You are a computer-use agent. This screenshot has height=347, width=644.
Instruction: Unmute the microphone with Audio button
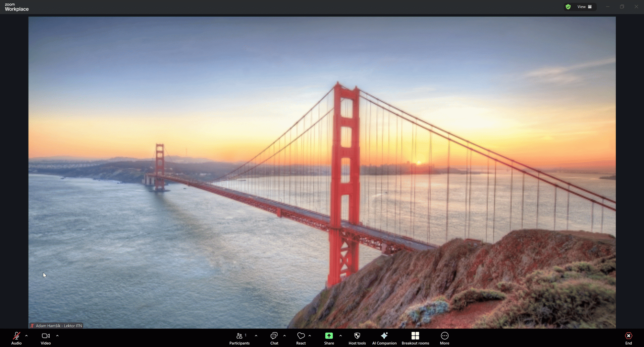click(16, 338)
